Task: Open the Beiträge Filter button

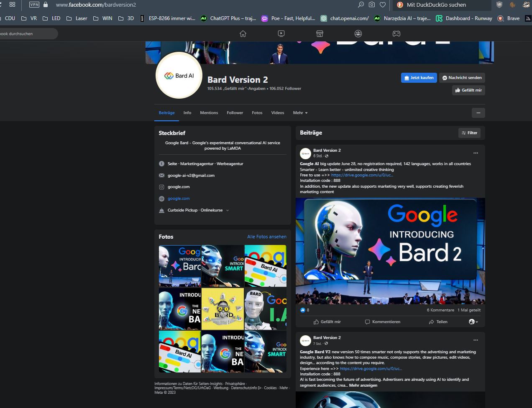Action: coord(469,133)
